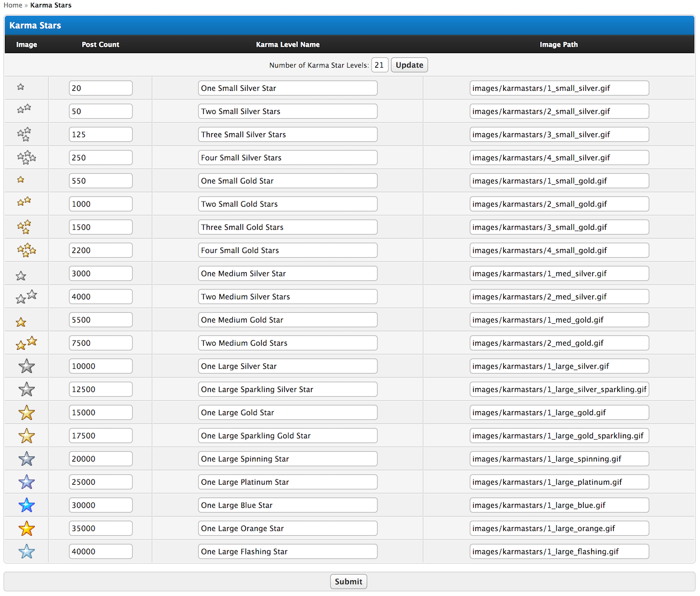The height and width of the screenshot is (596, 700).
Task: Click the 'Two Medium Silver Stars' name field
Action: (287, 297)
